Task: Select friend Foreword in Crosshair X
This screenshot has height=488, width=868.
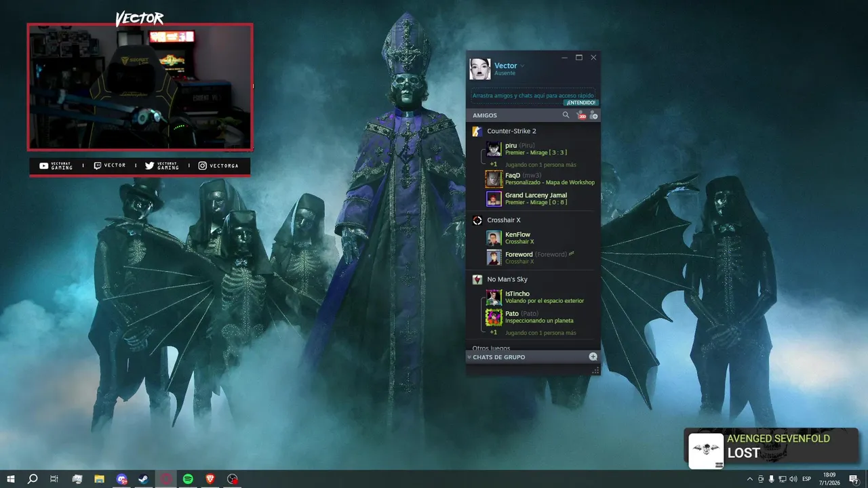Action: pyautogui.click(x=540, y=258)
